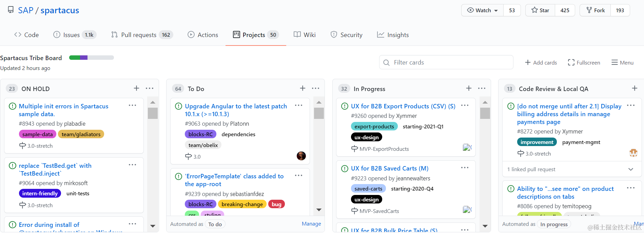The height and width of the screenshot is (233, 644).
Task: Open Upgrade Angular to the latest patch issue
Action: pos(236,110)
